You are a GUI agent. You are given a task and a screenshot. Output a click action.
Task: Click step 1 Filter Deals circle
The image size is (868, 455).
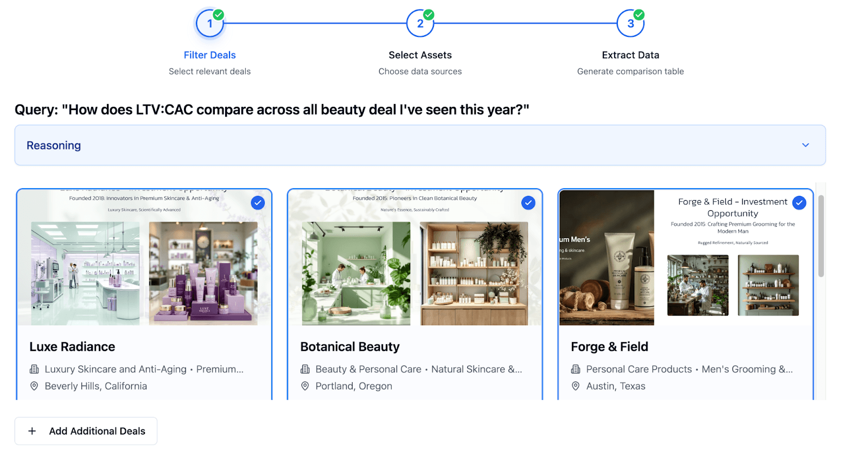click(x=210, y=23)
